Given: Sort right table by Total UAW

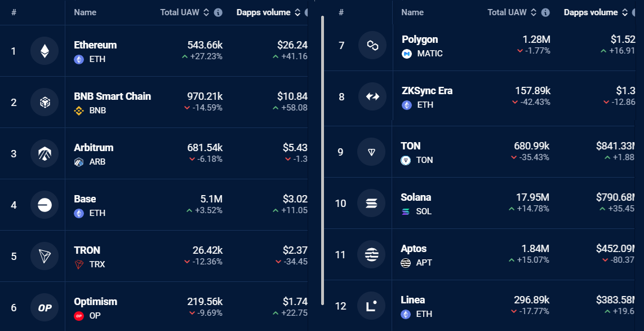Looking at the screenshot, I should [x=534, y=12].
